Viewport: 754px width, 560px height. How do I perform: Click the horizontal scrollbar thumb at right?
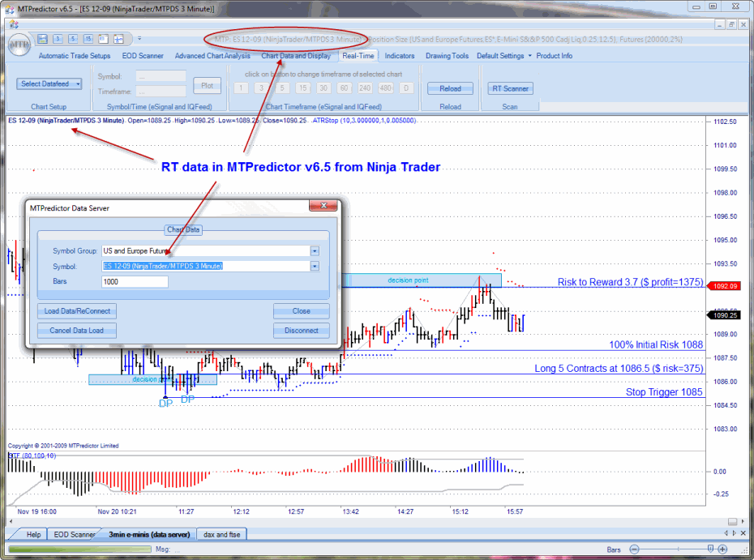point(732,522)
